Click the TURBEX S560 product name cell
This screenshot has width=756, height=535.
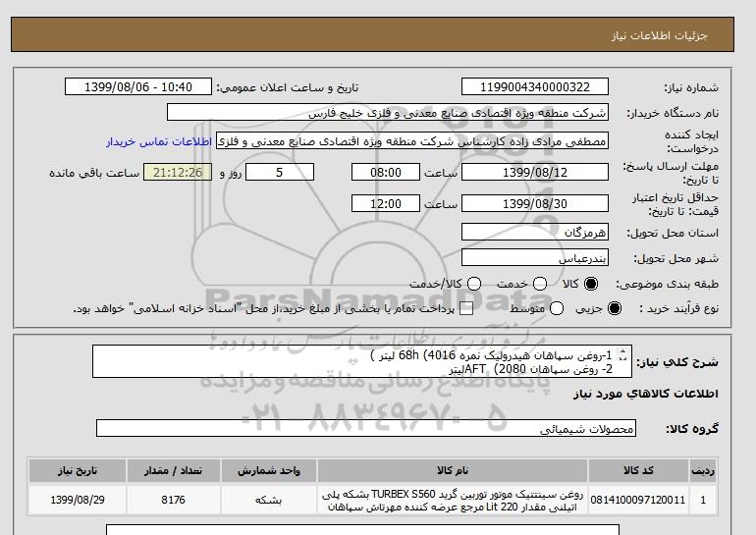[x=453, y=501]
